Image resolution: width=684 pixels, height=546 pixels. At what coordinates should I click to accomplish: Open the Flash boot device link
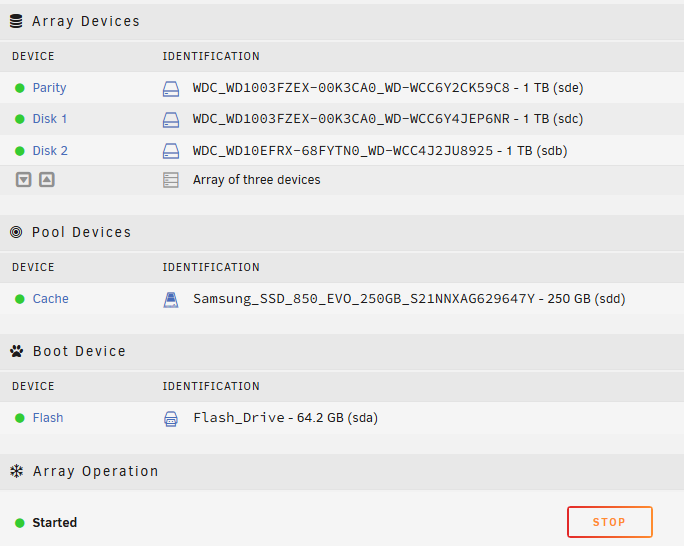(48, 417)
